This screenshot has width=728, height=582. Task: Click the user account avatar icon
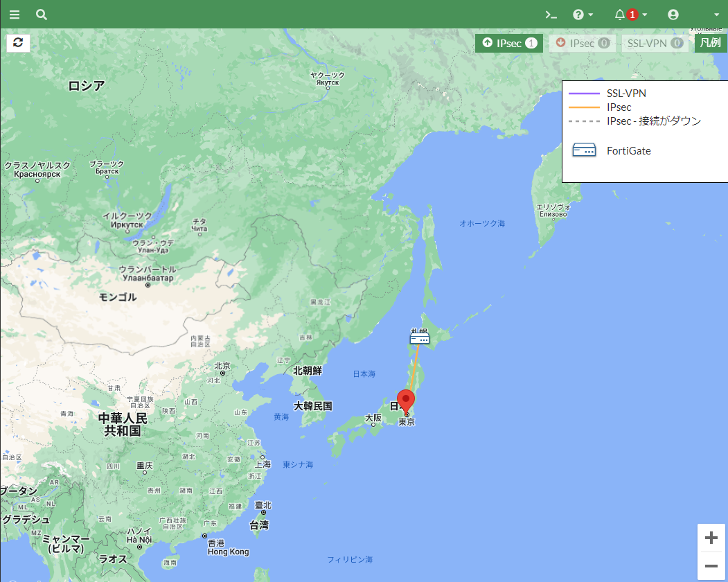(x=673, y=15)
